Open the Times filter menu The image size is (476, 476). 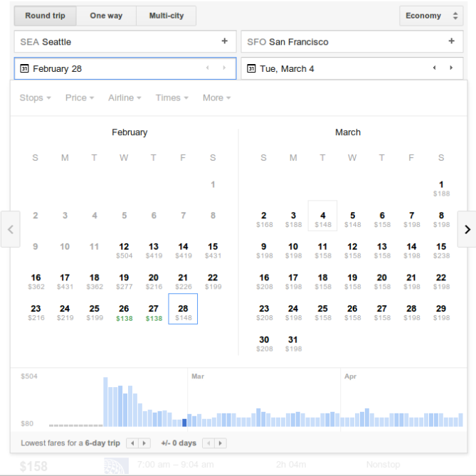pos(171,97)
